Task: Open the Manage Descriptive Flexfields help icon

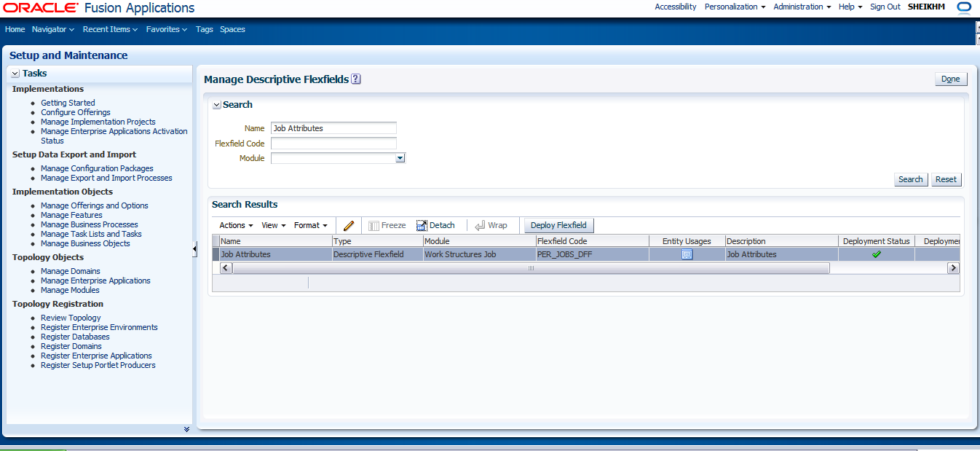Action: click(x=356, y=79)
